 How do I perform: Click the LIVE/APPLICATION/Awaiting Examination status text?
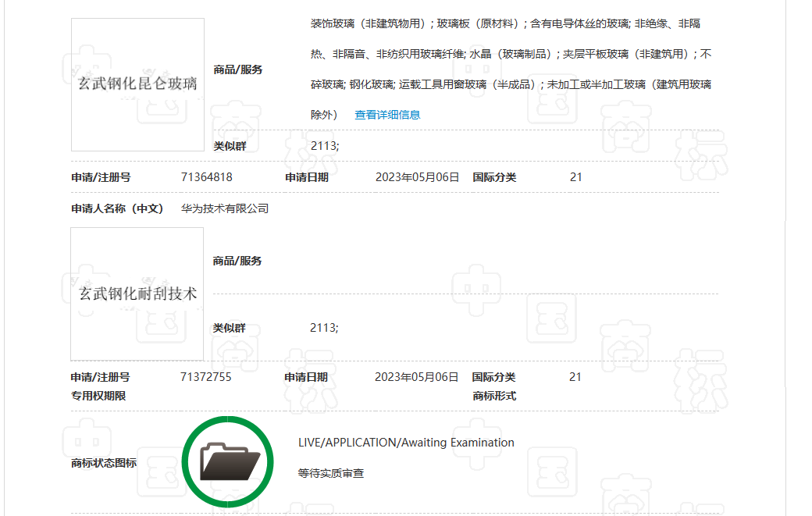tap(406, 443)
